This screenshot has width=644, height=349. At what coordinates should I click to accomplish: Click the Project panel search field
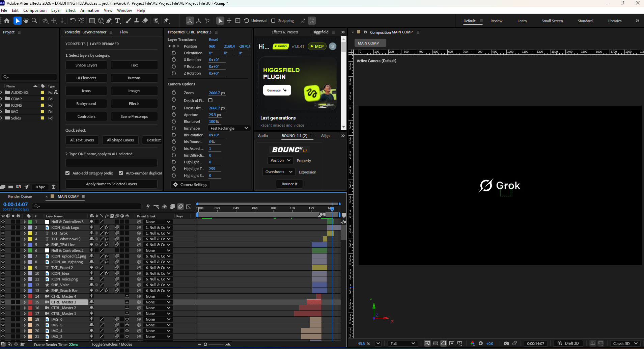[x=29, y=77]
